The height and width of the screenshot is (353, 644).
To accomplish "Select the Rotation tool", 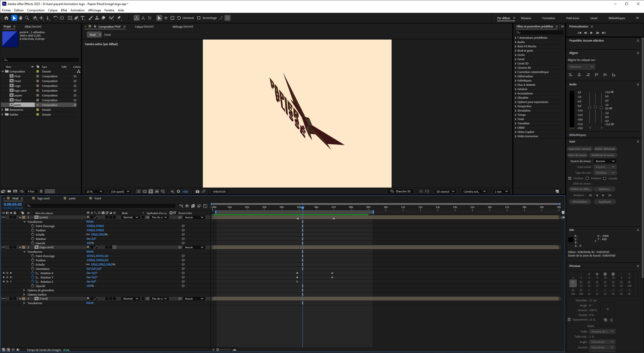I will pos(55,18).
